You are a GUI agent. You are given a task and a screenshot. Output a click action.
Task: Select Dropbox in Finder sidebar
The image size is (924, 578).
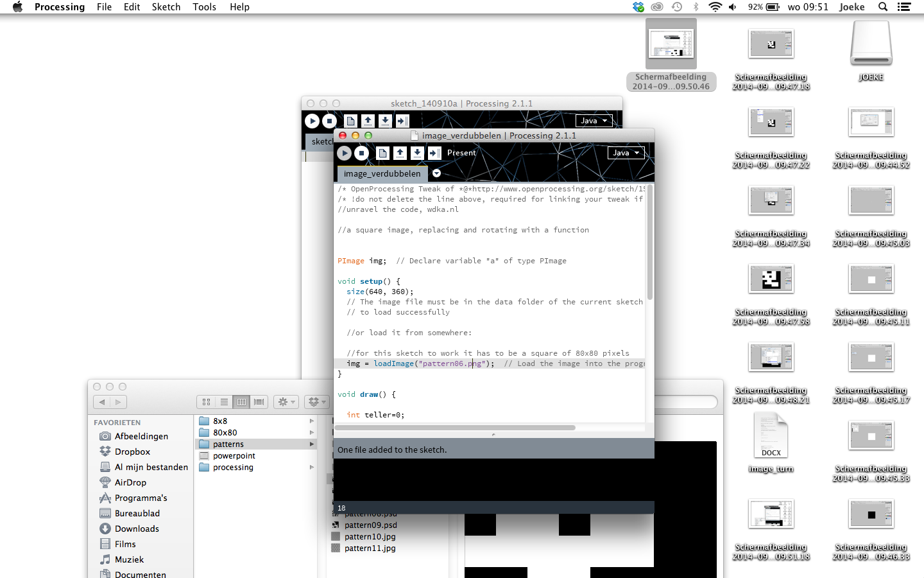(132, 451)
